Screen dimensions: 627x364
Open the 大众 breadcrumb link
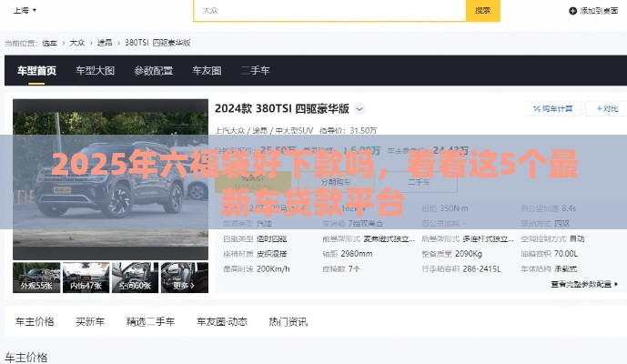click(x=77, y=43)
